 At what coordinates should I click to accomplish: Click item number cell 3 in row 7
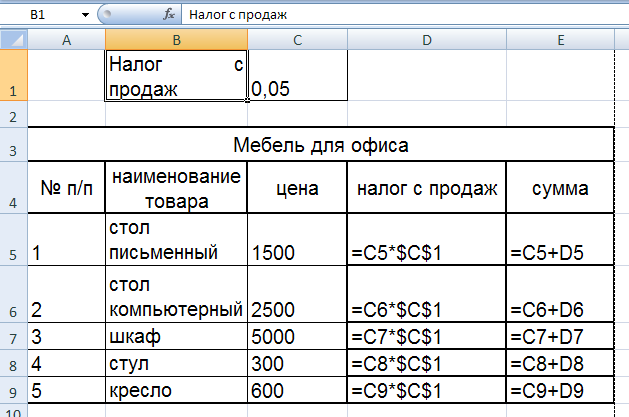67,336
